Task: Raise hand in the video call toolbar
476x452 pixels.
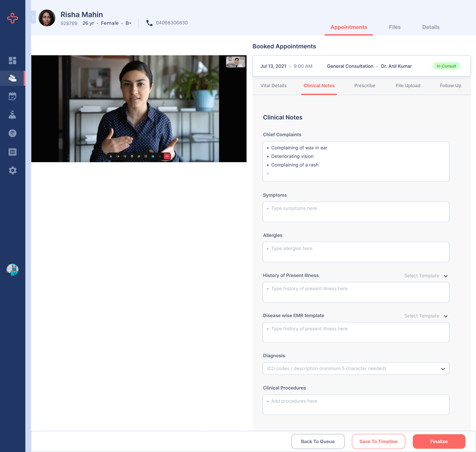Action: click(132, 156)
